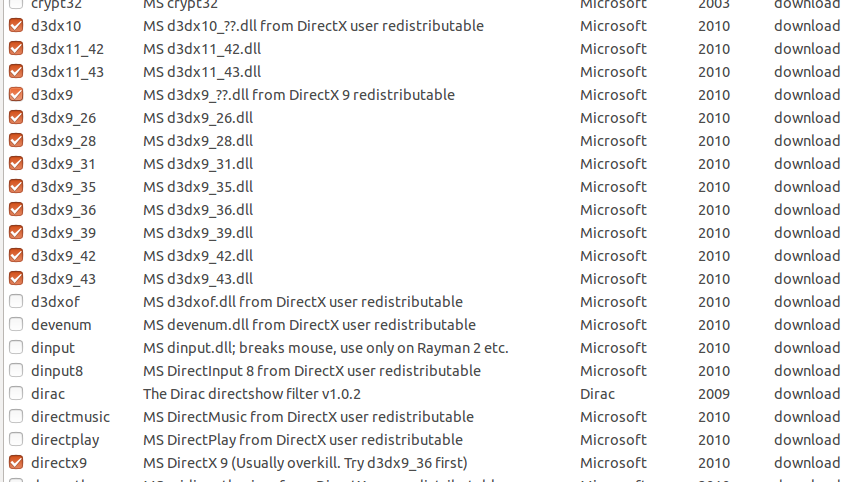
Task: Click the 'd3dxof' package name
Action: pyautogui.click(x=56, y=302)
